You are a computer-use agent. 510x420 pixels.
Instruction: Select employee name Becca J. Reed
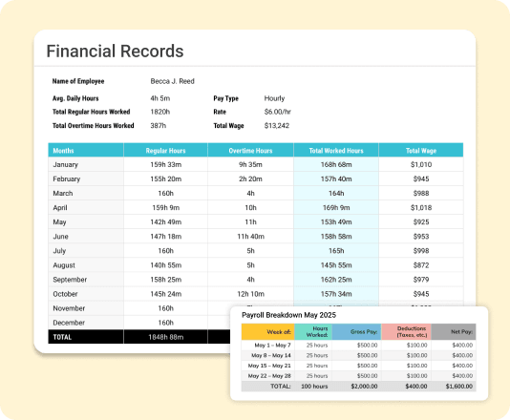coord(172,81)
